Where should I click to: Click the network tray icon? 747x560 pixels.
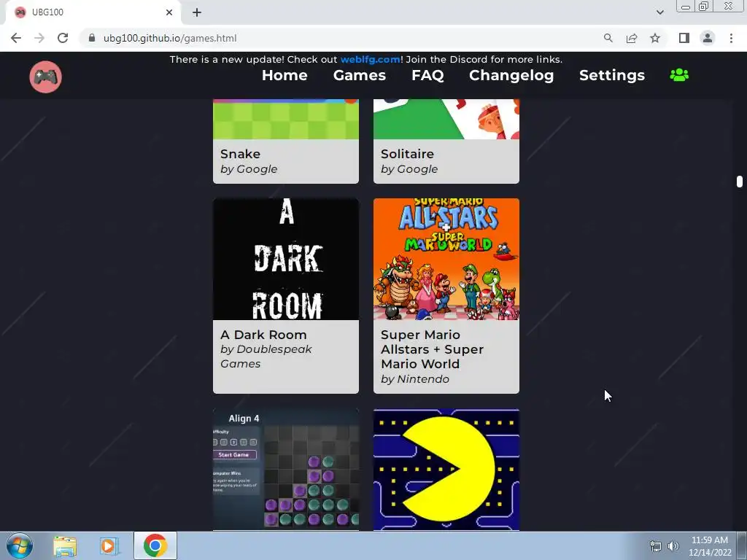click(x=656, y=546)
